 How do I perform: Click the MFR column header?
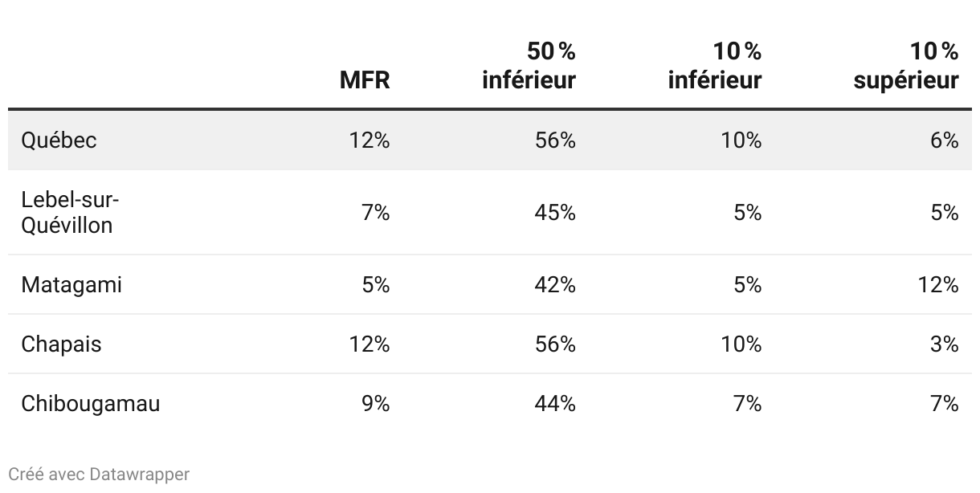tap(365, 80)
